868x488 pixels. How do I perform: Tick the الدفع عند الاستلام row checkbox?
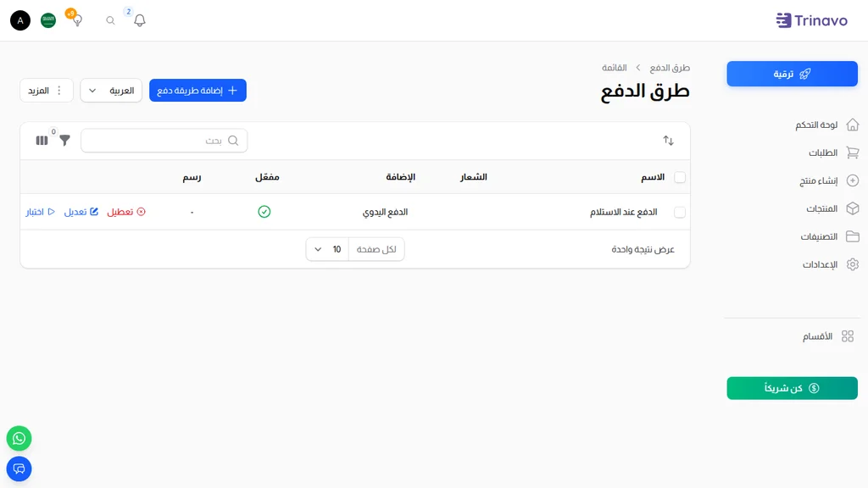point(680,213)
